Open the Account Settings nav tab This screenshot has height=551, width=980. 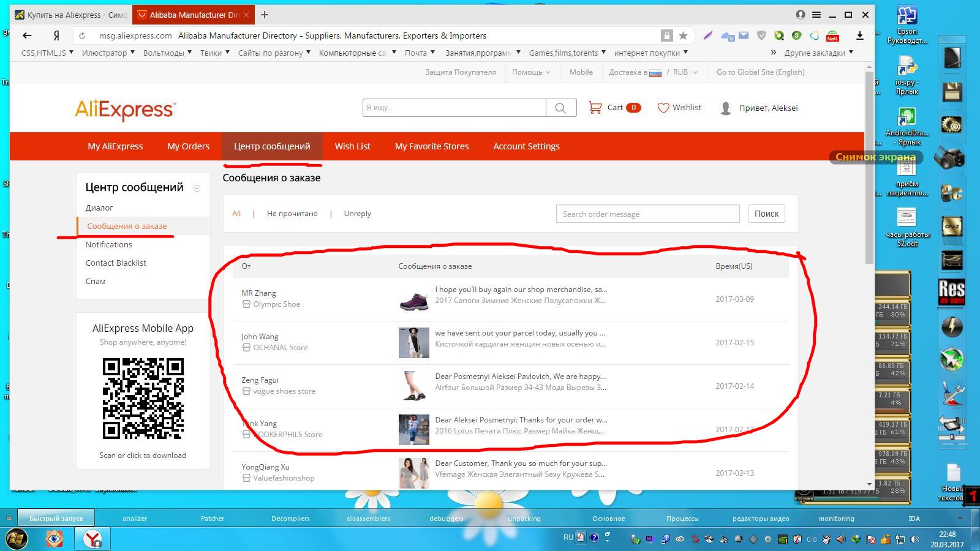click(x=526, y=146)
